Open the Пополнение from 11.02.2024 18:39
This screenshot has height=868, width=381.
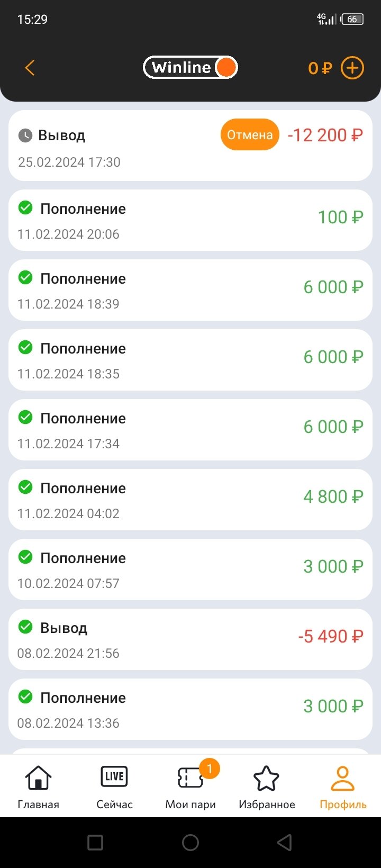(x=190, y=290)
